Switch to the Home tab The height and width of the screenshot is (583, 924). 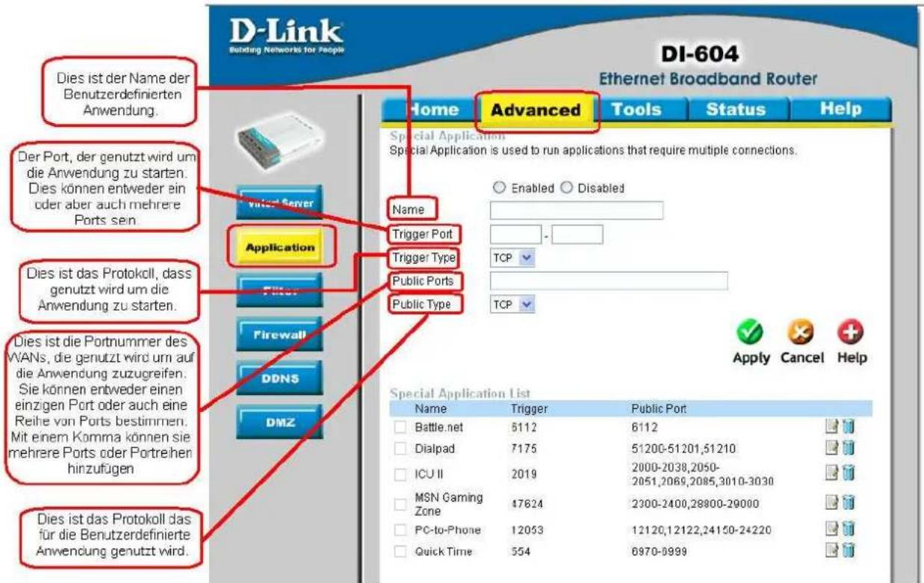tap(430, 110)
